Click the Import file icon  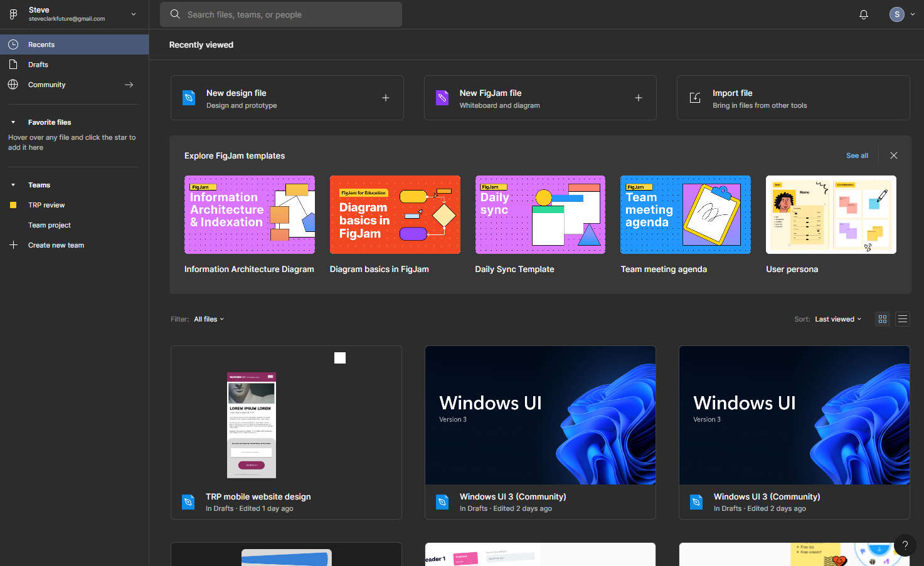click(x=695, y=98)
